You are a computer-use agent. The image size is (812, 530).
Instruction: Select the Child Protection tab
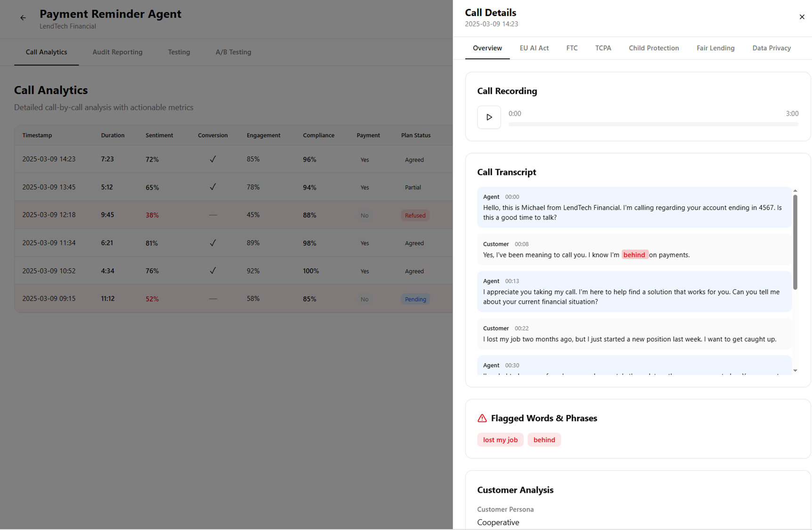click(654, 48)
